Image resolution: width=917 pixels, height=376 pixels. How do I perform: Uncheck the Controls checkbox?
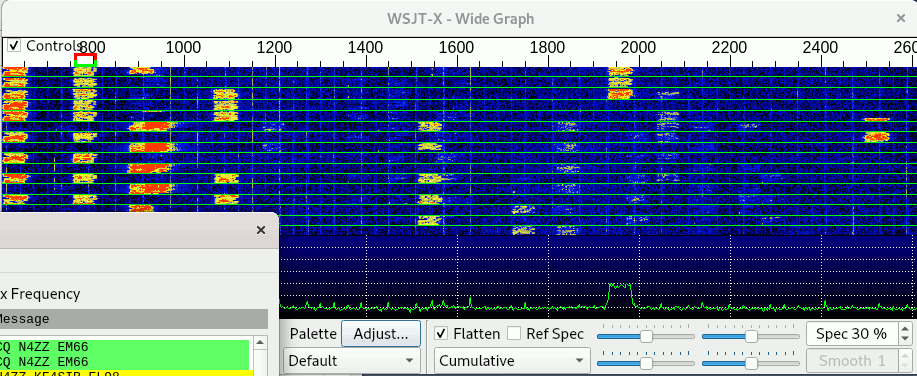click(x=15, y=46)
